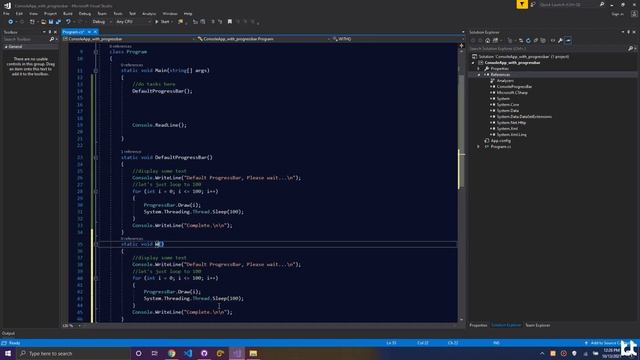
Task: Expand the Program.cs node in Solution Explorer
Action: [479, 147]
